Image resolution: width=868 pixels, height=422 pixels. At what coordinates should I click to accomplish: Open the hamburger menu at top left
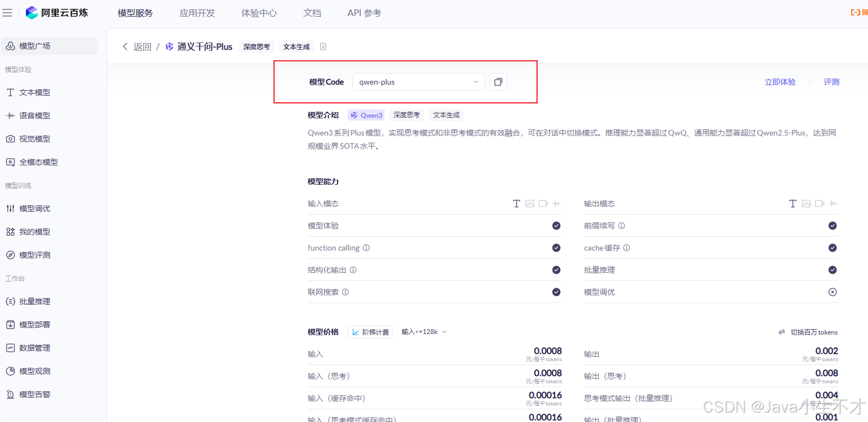click(x=7, y=13)
